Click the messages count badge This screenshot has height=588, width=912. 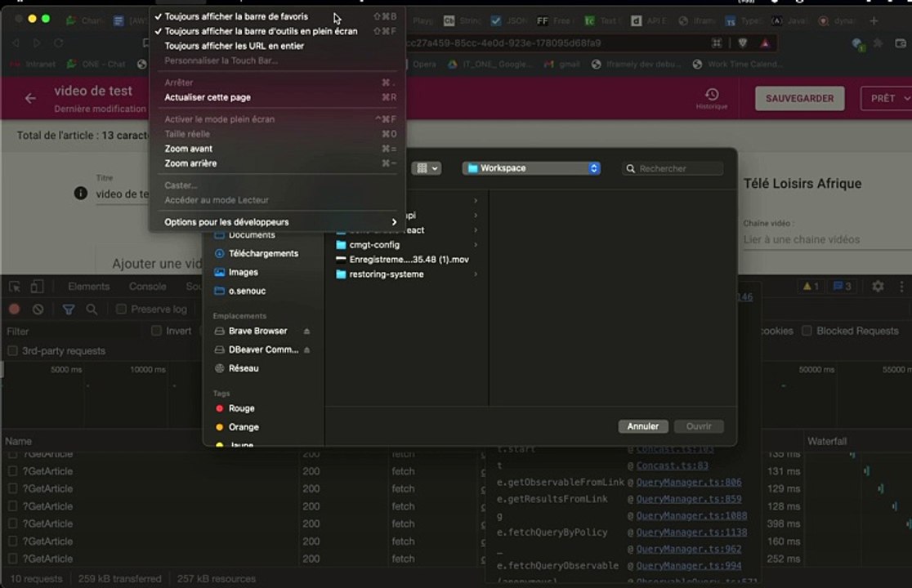tap(843, 286)
